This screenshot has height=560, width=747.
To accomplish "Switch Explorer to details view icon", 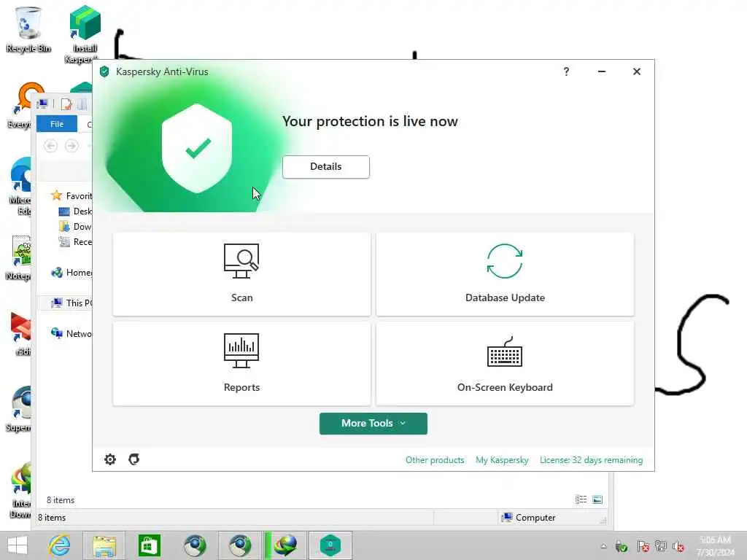I will pos(581,499).
